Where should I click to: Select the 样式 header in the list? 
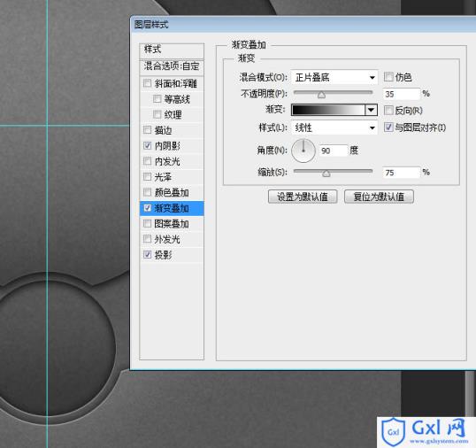[x=172, y=50]
